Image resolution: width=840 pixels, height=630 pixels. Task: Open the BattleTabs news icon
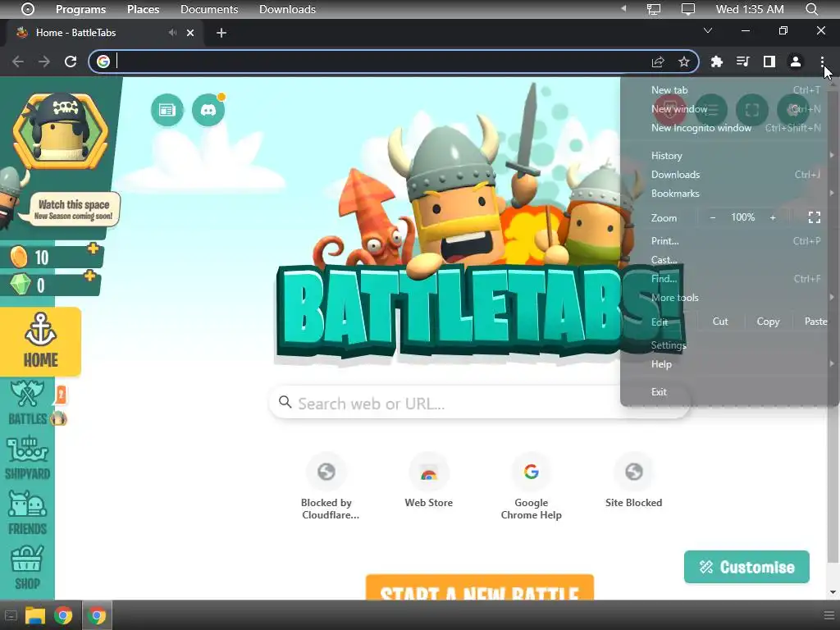(167, 111)
